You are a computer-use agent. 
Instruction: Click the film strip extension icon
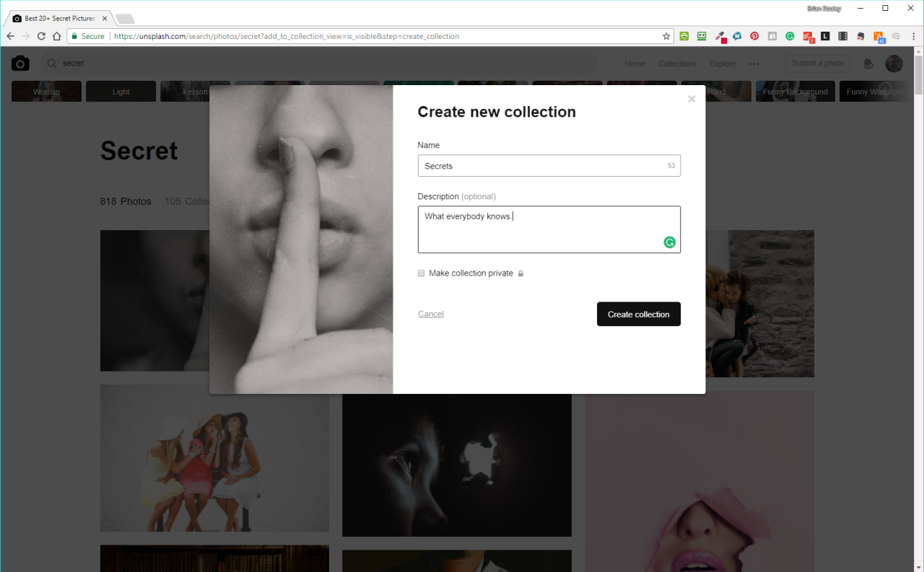coord(843,36)
